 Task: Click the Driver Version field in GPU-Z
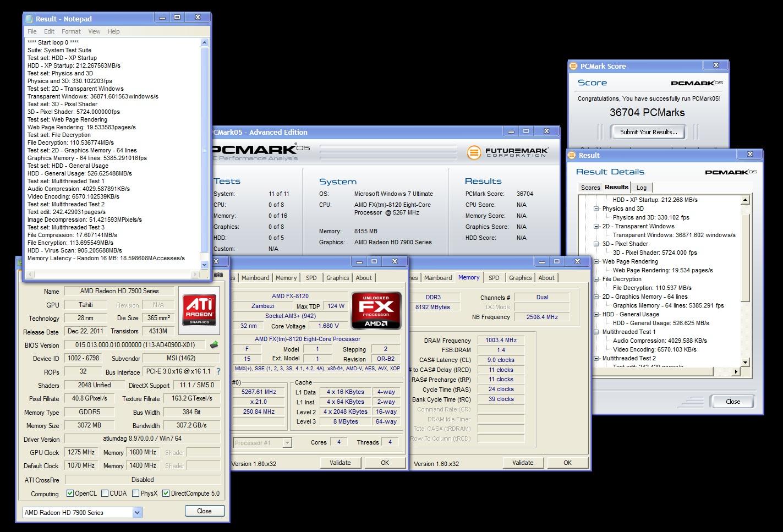[143, 439]
